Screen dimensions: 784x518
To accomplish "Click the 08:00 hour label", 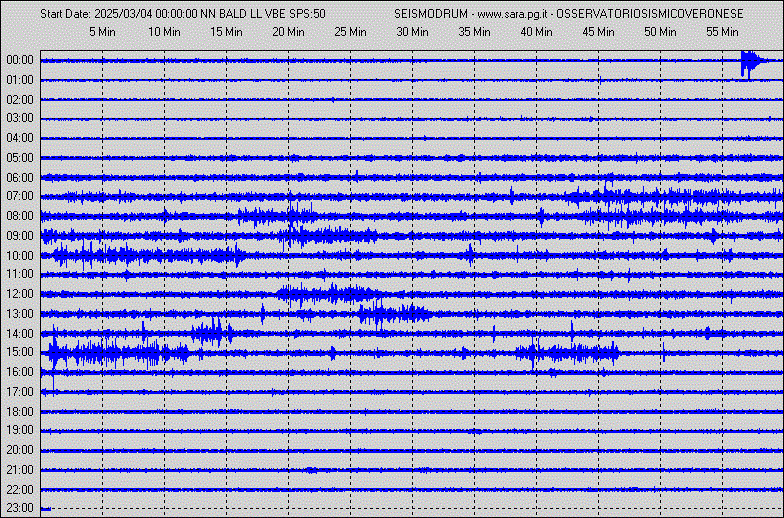I will pyautogui.click(x=20, y=216).
